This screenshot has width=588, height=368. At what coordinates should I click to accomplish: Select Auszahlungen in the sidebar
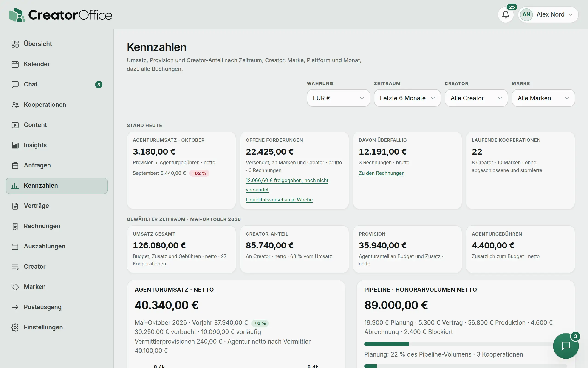57,246
